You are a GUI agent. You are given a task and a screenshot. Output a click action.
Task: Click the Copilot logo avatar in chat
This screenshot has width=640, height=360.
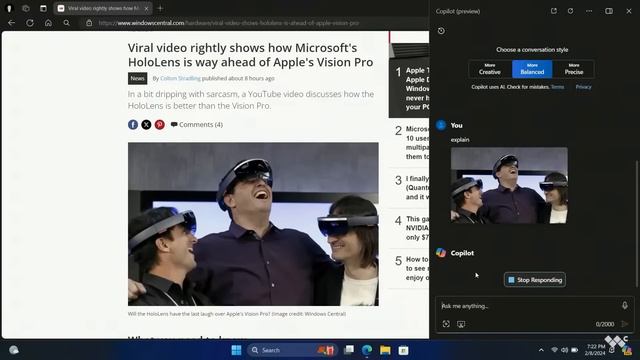441,253
